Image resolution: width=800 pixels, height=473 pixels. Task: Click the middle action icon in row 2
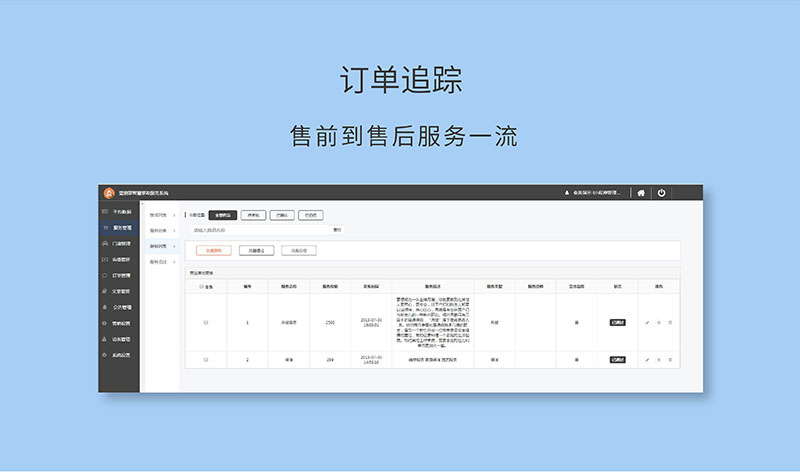659,360
